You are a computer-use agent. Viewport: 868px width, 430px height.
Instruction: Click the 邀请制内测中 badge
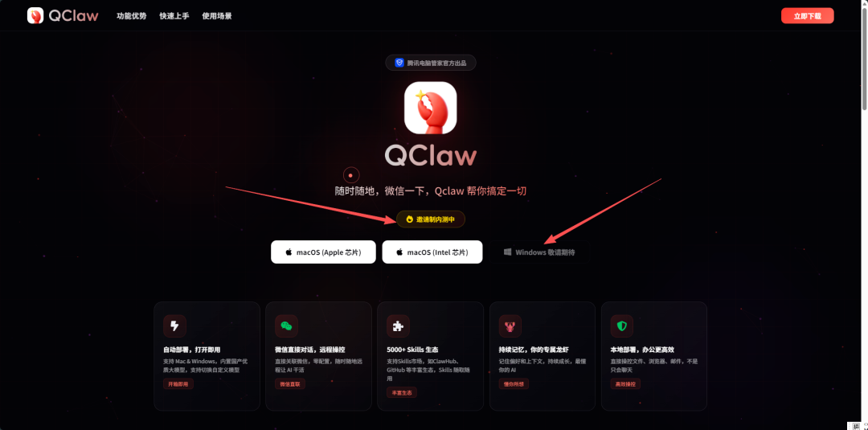point(431,219)
